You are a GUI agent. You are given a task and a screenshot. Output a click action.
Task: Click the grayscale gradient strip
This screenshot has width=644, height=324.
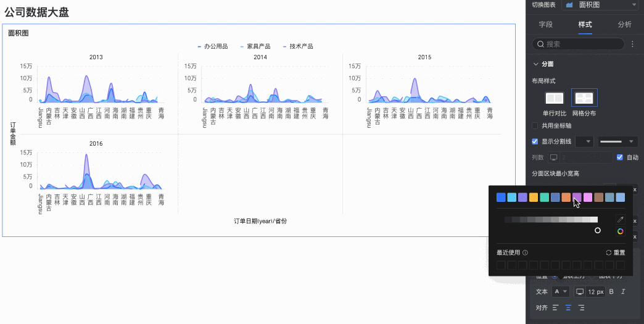[x=551, y=220]
